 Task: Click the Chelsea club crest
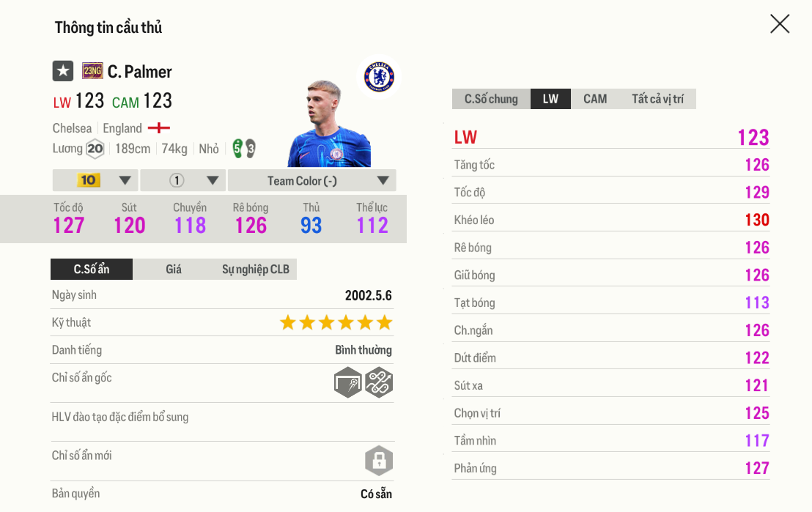tap(379, 76)
